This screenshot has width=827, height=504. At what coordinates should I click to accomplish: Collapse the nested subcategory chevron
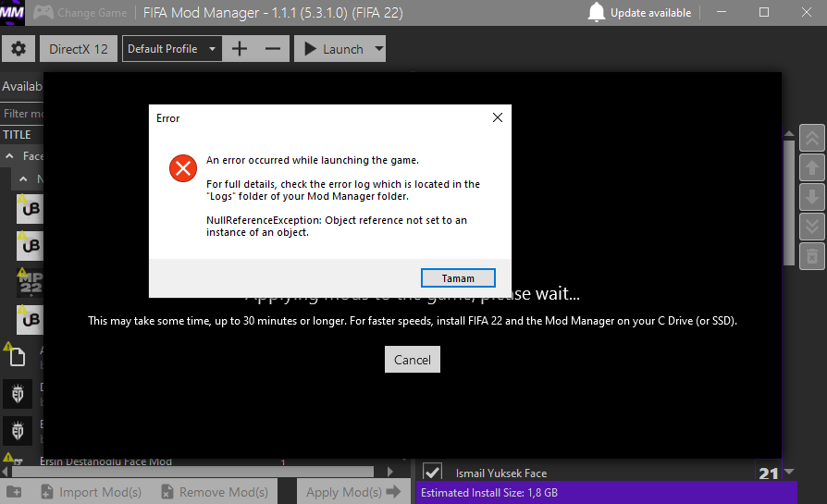pos(23,179)
